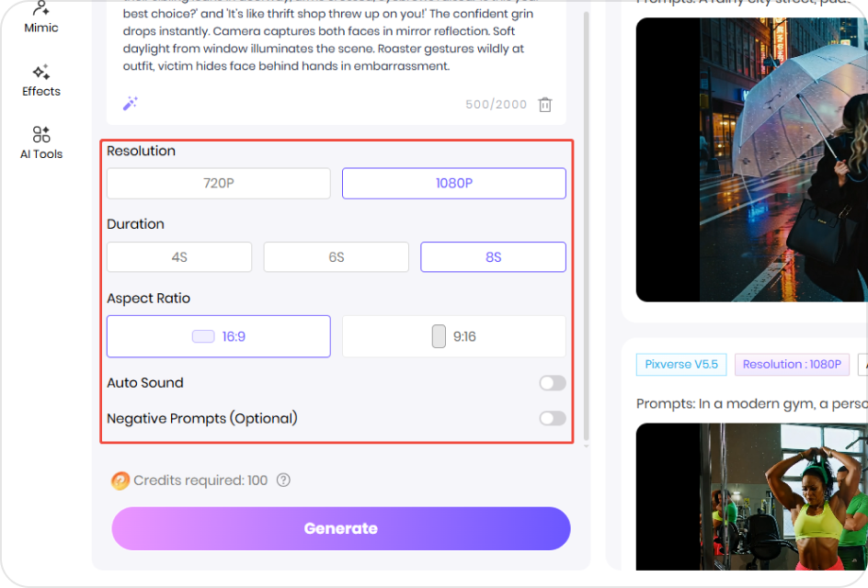Viewport: 868px width, 588px height.
Task: Enable the Negative Prompts toggle
Action: coord(553,418)
